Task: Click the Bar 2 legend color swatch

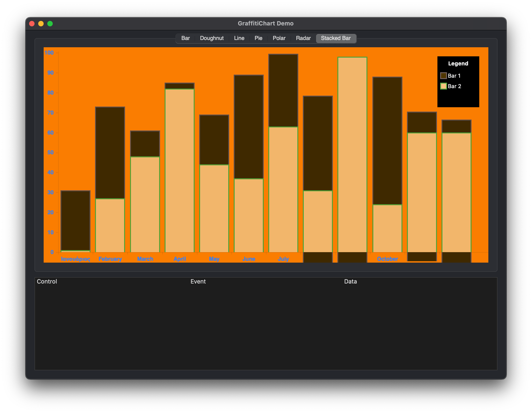Action: (x=443, y=86)
